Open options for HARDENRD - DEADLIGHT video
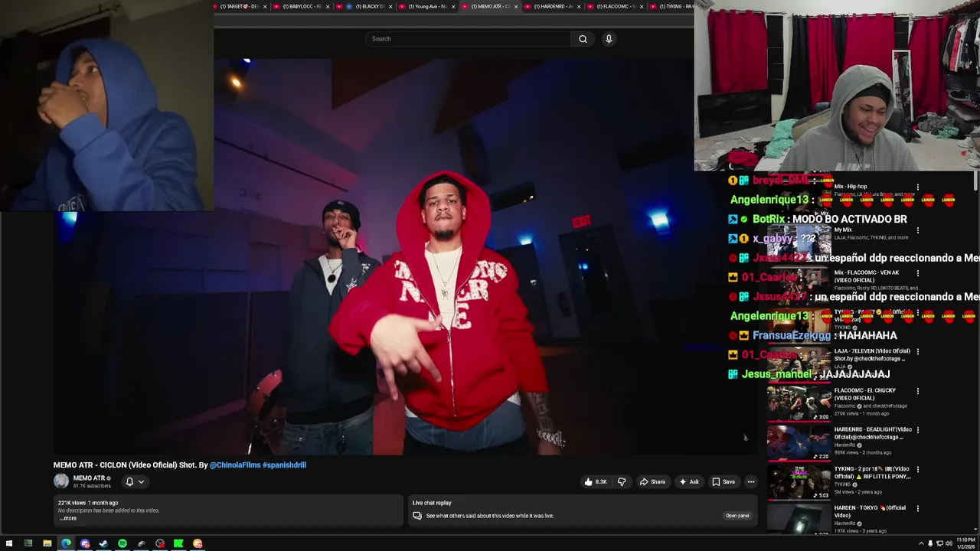980x551 pixels. tap(917, 429)
